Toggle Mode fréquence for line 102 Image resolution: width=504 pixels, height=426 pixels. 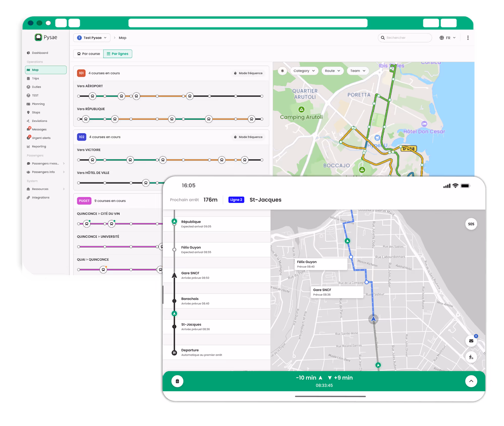[x=248, y=137]
